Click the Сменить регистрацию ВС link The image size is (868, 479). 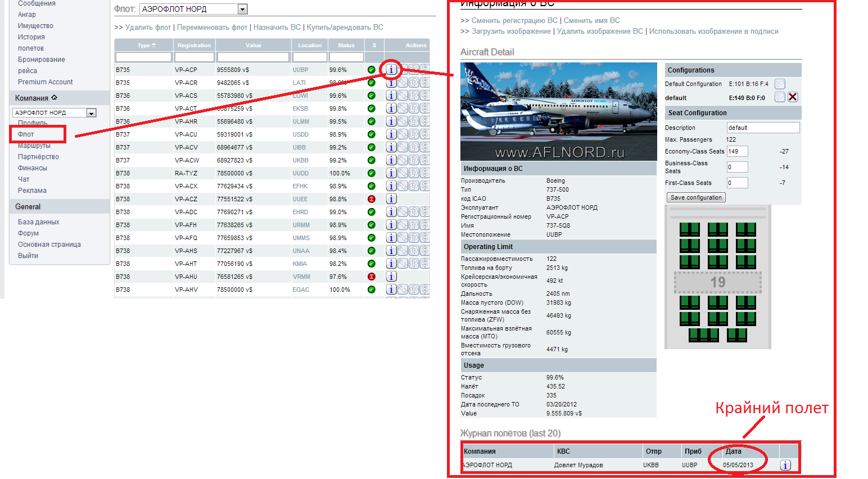click(x=514, y=20)
